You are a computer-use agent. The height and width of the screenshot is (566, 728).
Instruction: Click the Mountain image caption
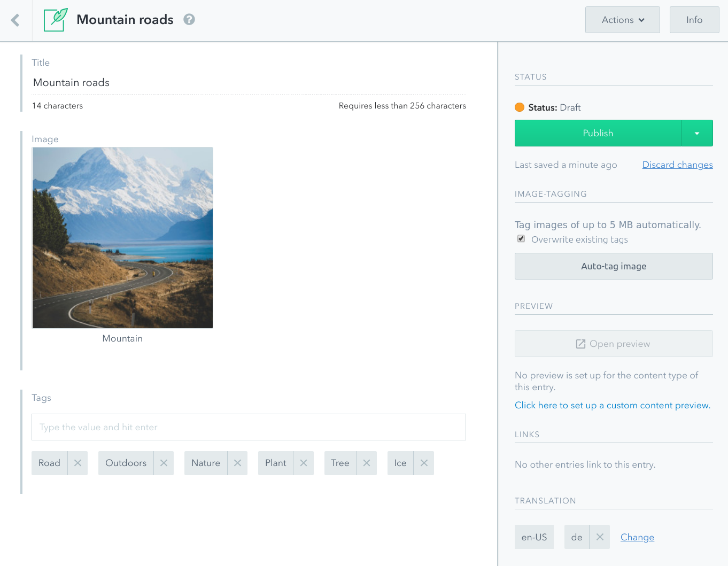tap(122, 338)
